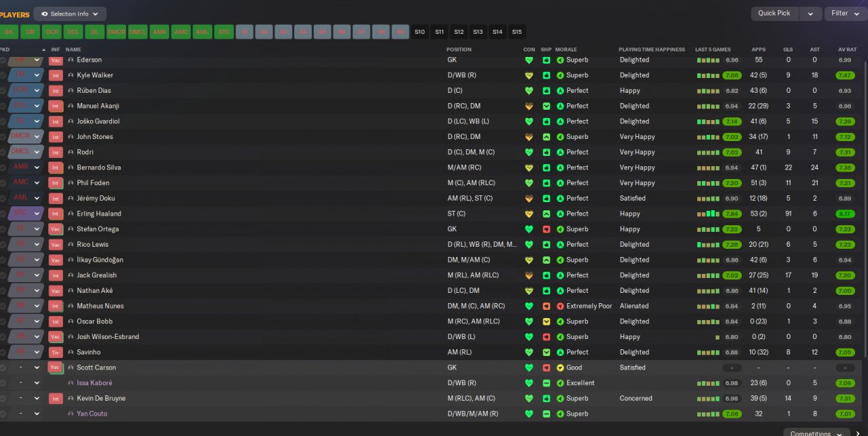
Task: Click Matheus Nunes's red Extremely Poor morale icon
Action: [x=560, y=306]
